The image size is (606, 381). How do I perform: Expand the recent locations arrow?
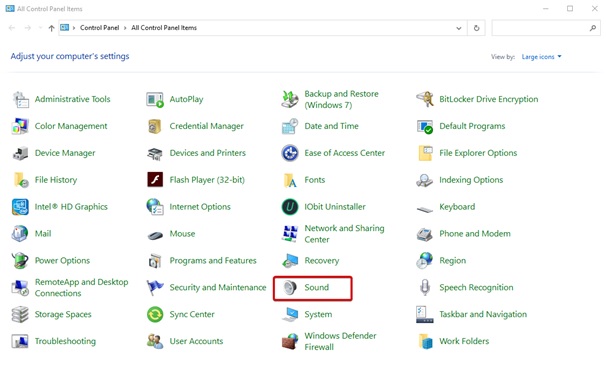(x=40, y=28)
